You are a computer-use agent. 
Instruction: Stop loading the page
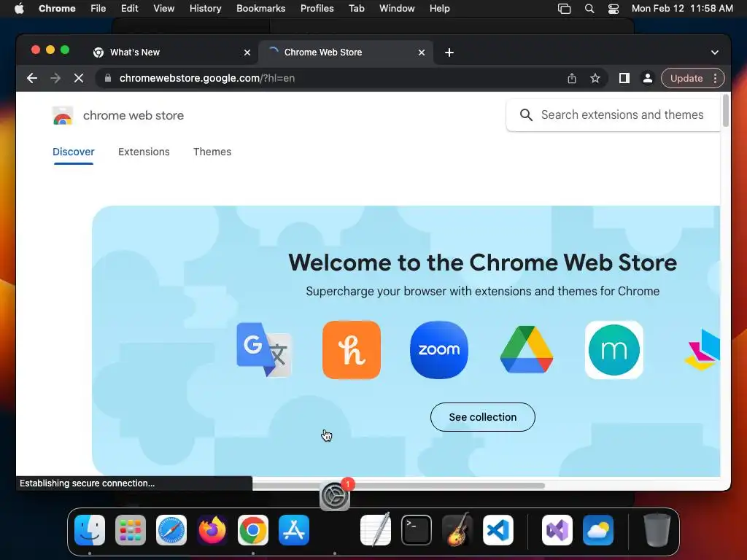tap(79, 78)
